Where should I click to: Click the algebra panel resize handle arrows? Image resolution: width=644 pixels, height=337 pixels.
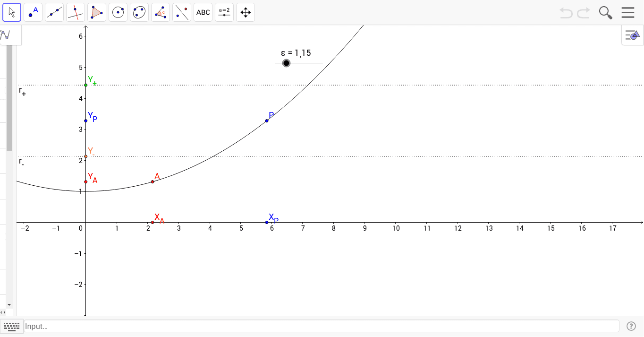pyautogui.click(x=3, y=312)
